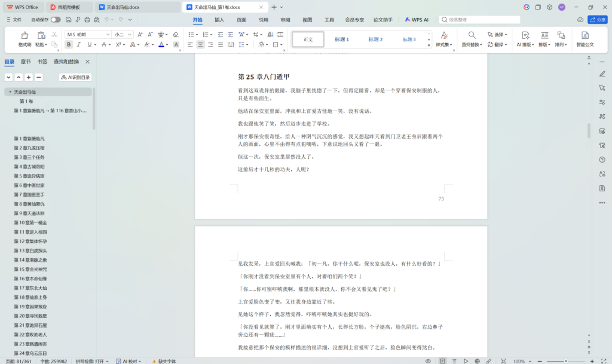Open the Insert (插入) ribbon tab
Image resolution: width=612 pixels, height=364 pixels.
219,20
